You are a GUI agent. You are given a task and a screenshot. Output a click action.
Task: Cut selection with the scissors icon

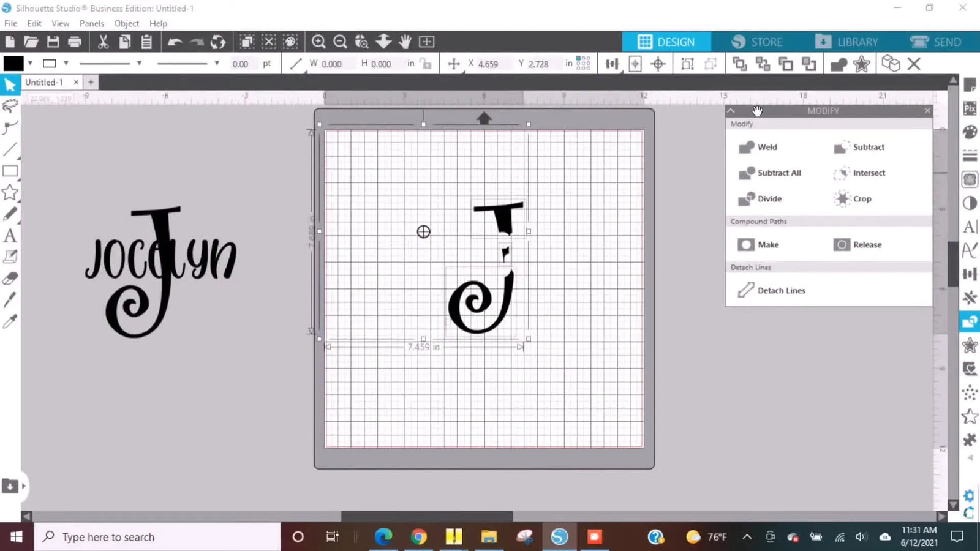[x=103, y=42]
